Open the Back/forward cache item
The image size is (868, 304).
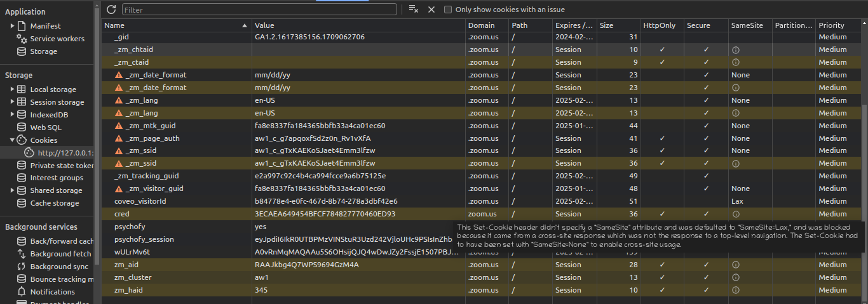62,241
